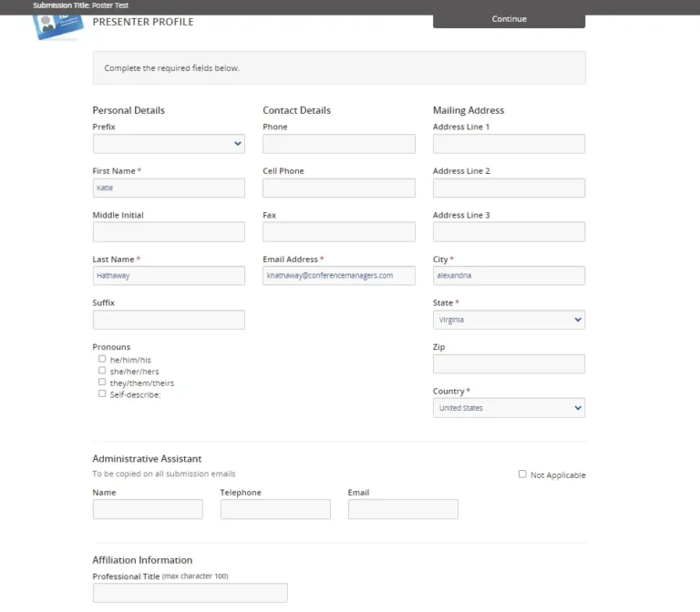700x612 pixels.
Task: Focus the Last Name field with Hathaway
Action: point(169,275)
